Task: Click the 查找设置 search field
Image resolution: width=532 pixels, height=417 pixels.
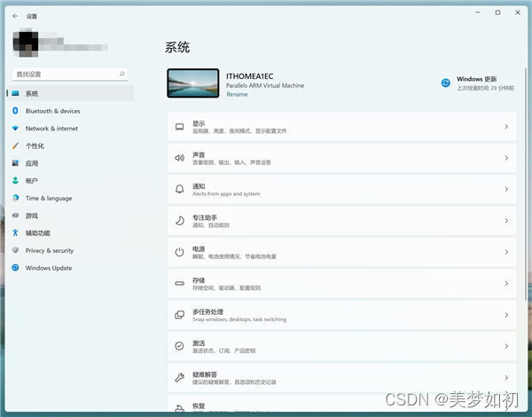Action: tap(70, 74)
